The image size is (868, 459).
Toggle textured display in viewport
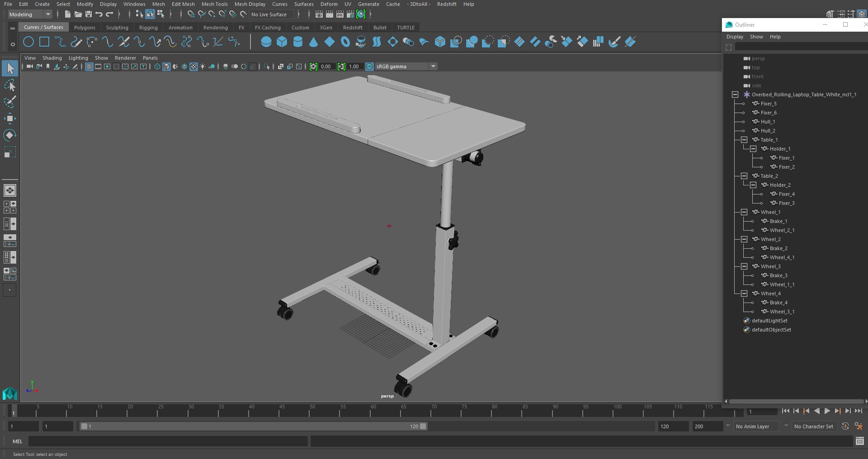click(x=193, y=66)
